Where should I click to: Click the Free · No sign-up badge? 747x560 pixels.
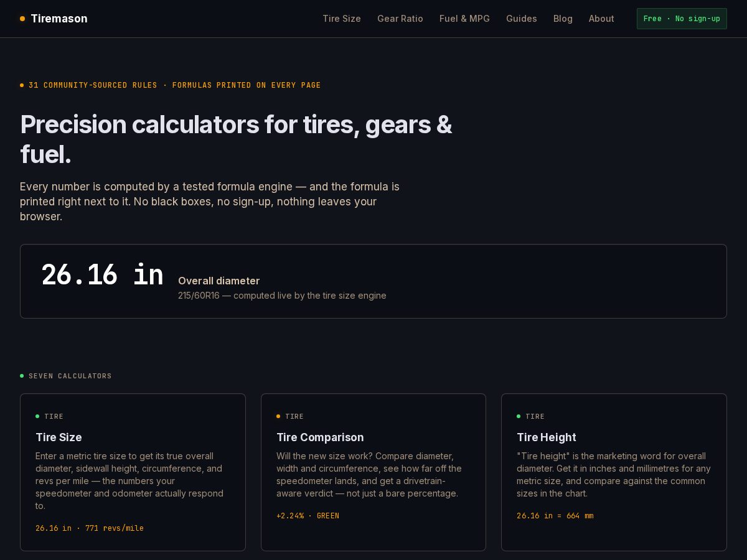point(682,19)
